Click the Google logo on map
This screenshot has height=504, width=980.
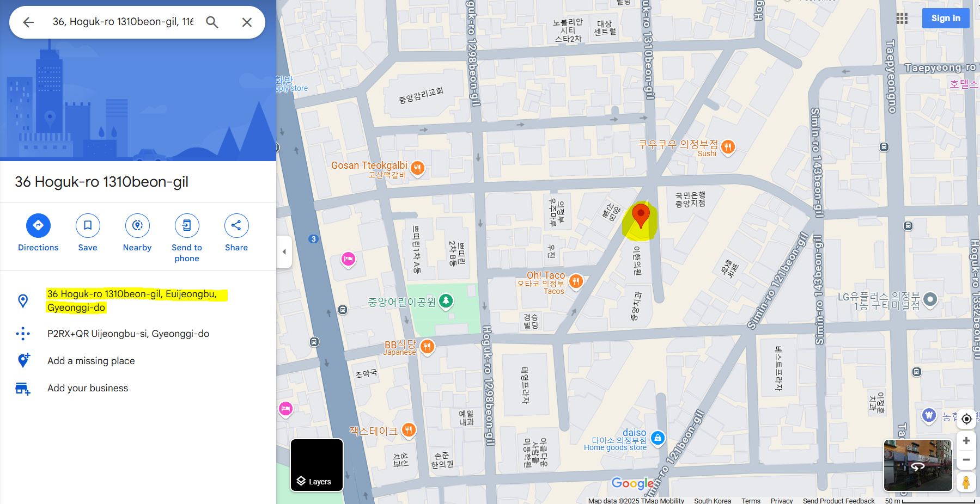(632, 483)
